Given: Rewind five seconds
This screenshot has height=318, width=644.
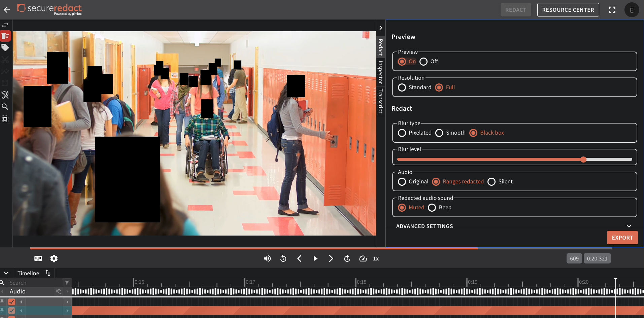Looking at the screenshot, I should 283,258.
